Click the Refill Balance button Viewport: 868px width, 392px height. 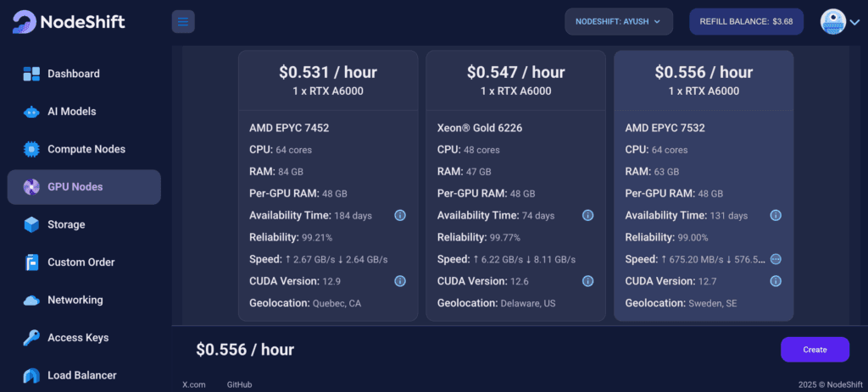[745, 21]
